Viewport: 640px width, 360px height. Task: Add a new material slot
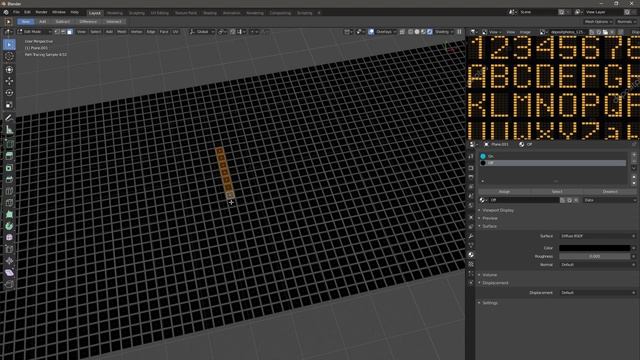(x=634, y=155)
